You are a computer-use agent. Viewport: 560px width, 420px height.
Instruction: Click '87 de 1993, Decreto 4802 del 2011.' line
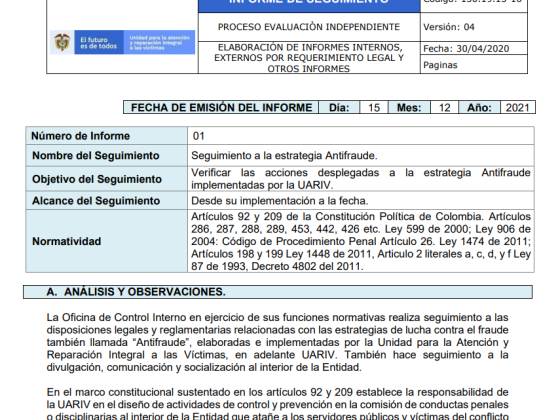[x=277, y=266]
